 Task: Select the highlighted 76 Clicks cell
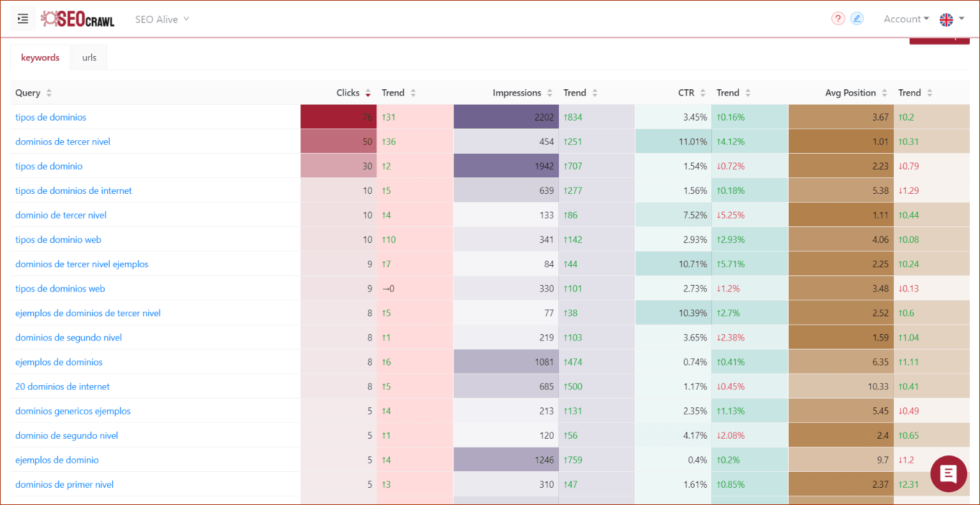click(x=338, y=117)
